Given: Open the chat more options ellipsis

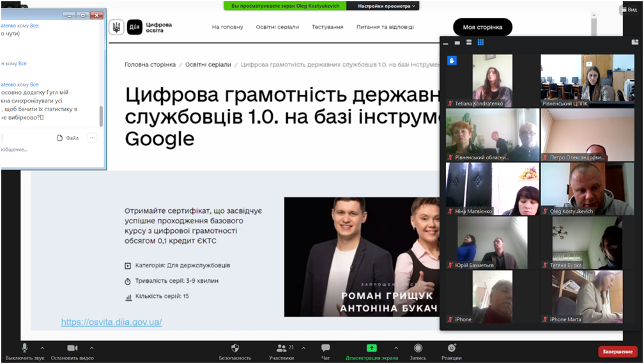Looking at the screenshot, I should click(93, 138).
